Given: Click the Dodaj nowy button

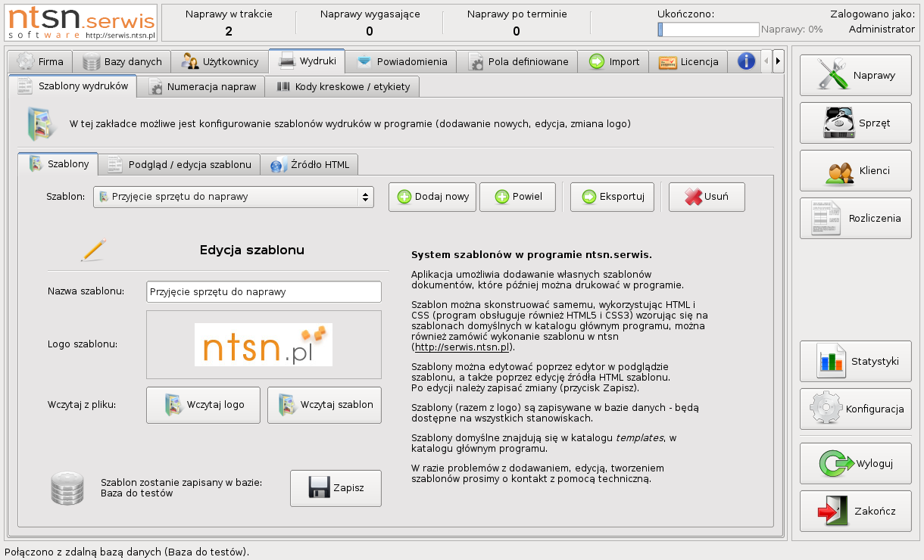Looking at the screenshot, I should pos(432,197).
